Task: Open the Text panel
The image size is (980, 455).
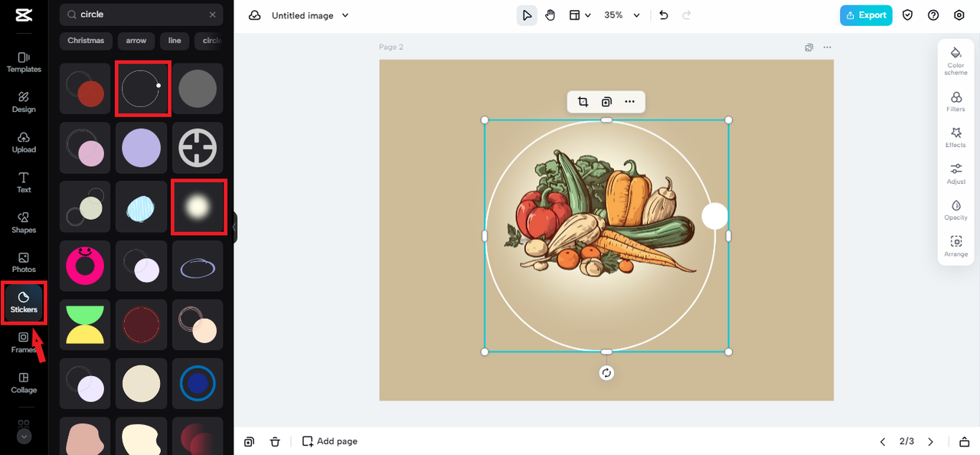Action: tap(24, 183)
